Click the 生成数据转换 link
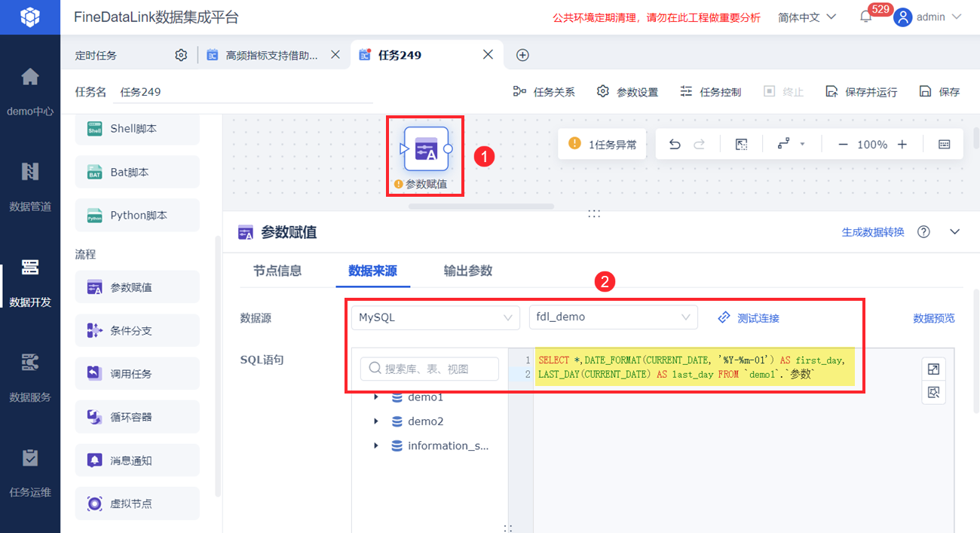The width and height of the screenshot is (980, 533). coord(873,232)
